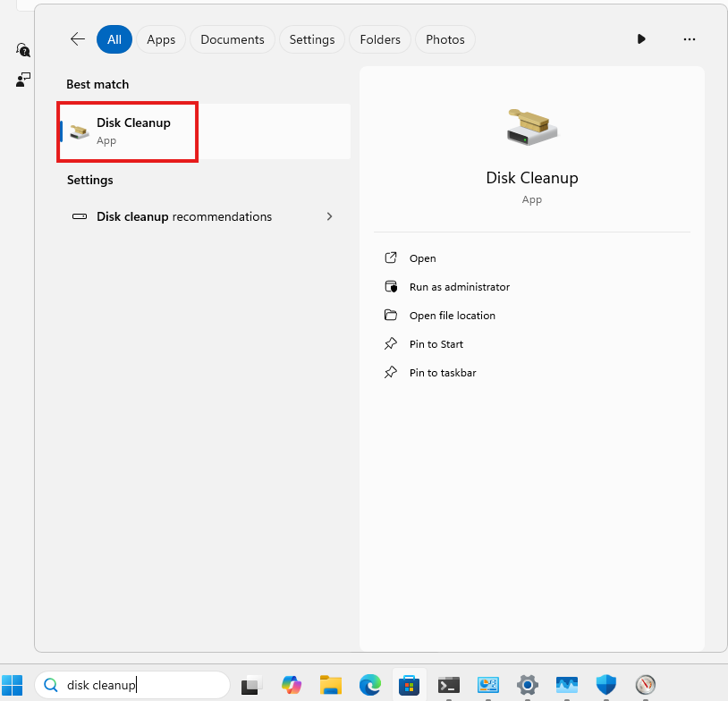
Task: Open the Settings gear taskbar icon
Action: click(x=528, y=685)
